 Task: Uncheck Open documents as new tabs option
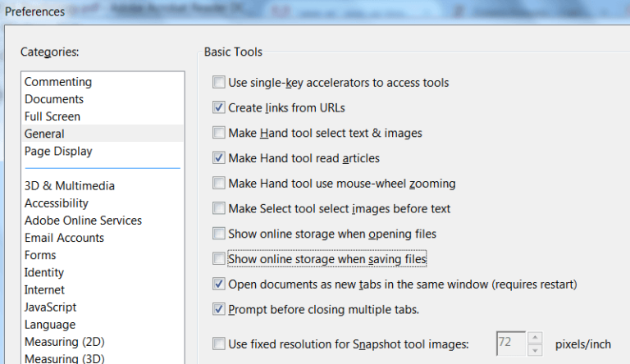pyautogui.click(x=218, y=284)
